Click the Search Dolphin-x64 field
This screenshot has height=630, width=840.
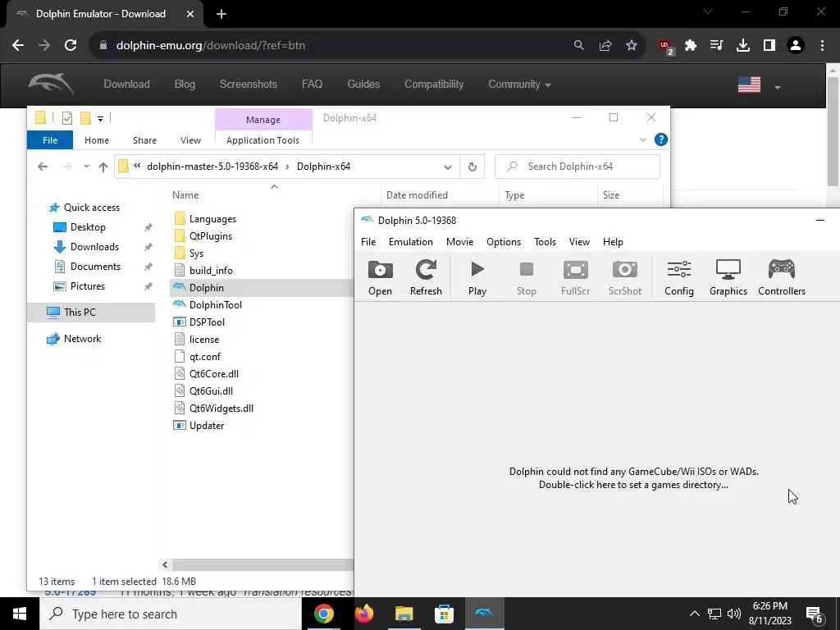point(577,167)
